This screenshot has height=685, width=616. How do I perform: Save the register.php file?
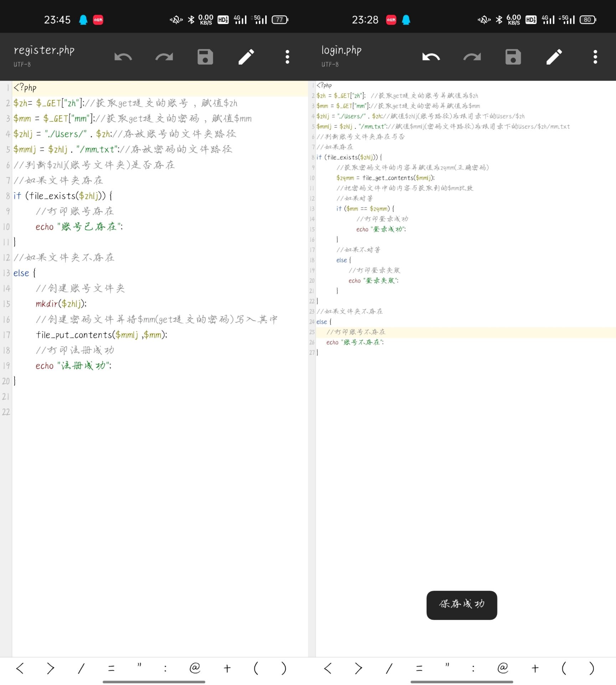(x=205, y=57)
